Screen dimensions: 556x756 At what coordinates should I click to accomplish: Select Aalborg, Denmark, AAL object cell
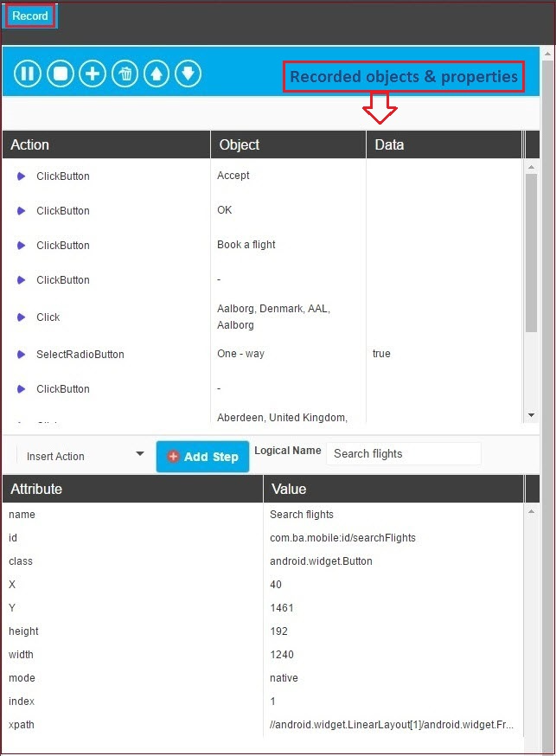click(273, 317)
